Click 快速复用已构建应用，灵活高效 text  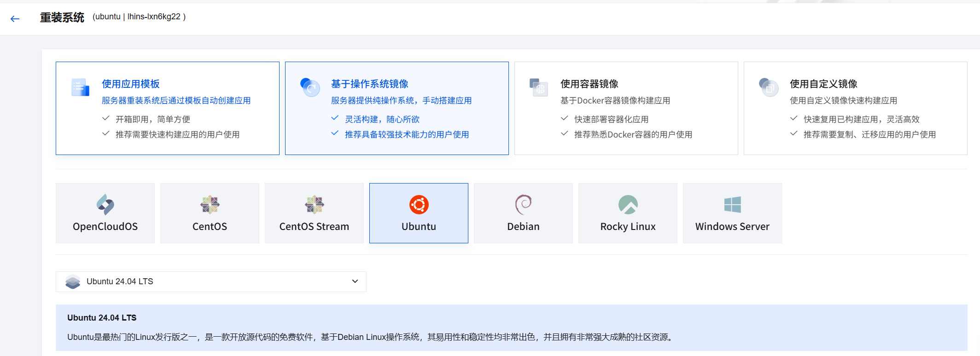(x=862, y=120)
